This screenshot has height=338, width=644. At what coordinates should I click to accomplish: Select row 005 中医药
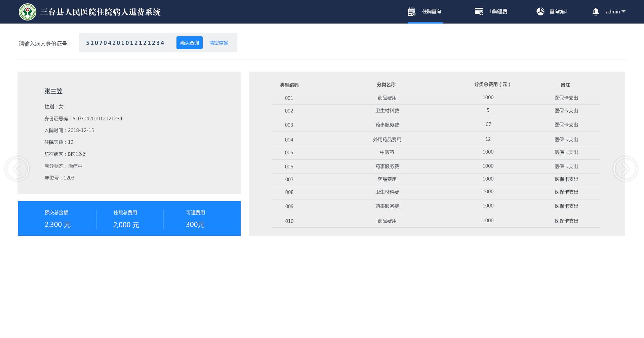[387, 152]
